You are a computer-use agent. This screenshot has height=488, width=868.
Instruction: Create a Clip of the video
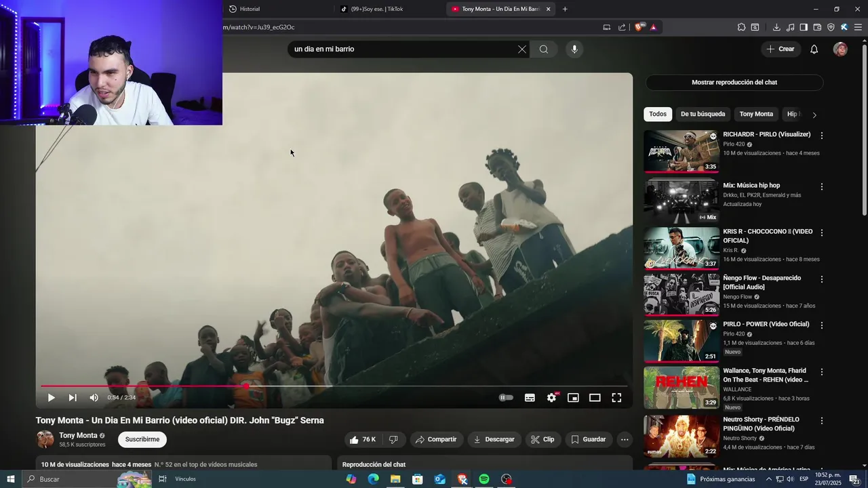click(542, 439)
